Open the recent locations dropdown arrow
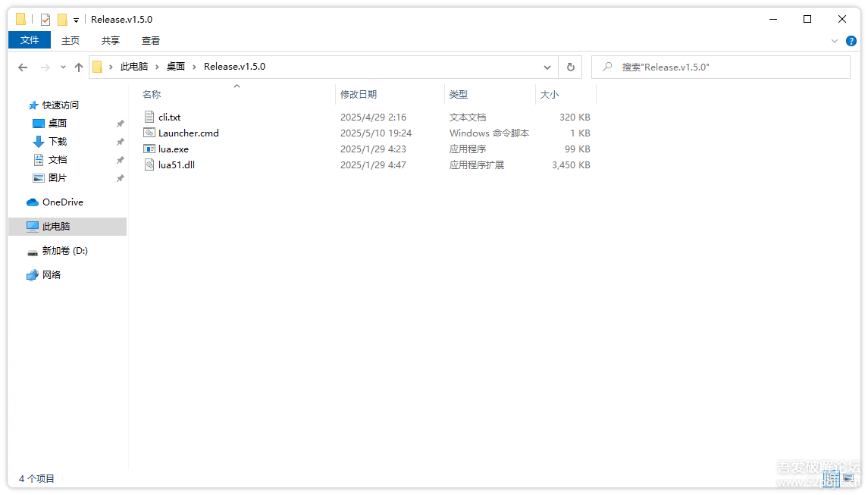This screenshot has height=495, width=868. (63, 67)
